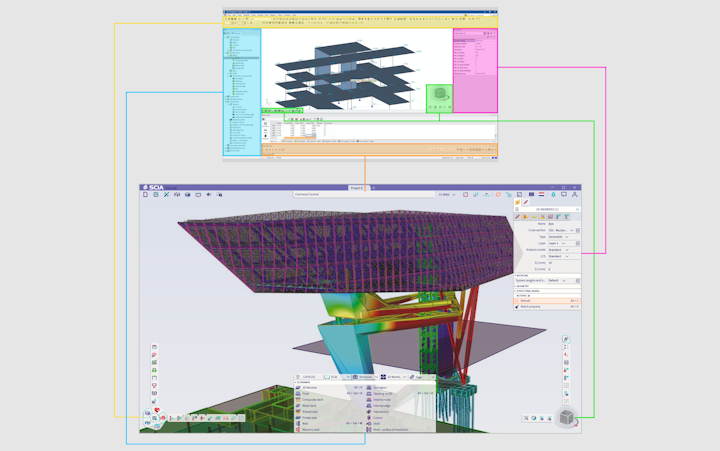Select 1D Member from the input panel list
720x451 pixels.
308,386
